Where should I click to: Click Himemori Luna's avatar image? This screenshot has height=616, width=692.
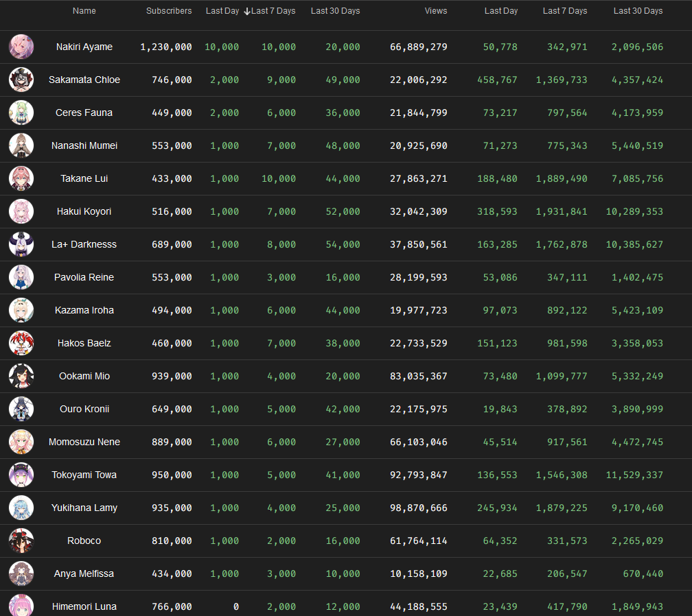point(21,605)
